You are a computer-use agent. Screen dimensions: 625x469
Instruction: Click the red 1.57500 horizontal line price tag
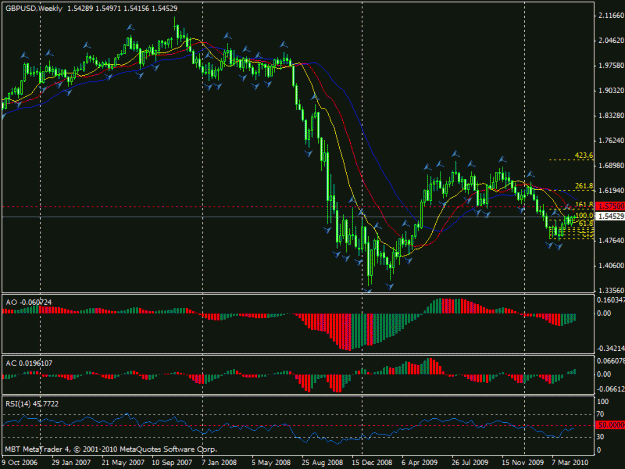[610, 206]
